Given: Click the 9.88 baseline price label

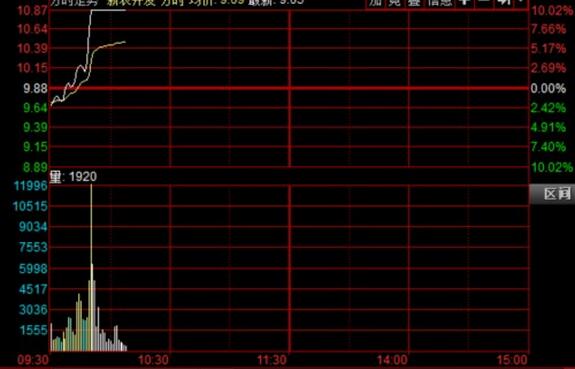Looking at the screenshot, I should (36, 88).
